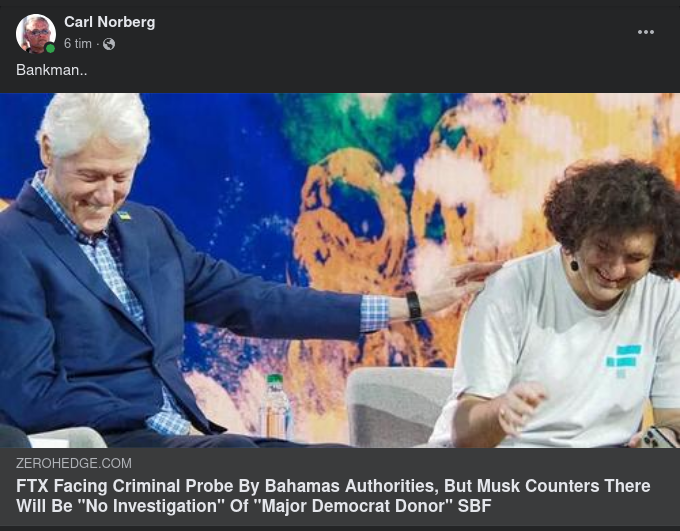
Task: Open Carl Norberg's profile picture
Action: click(36, 33)
